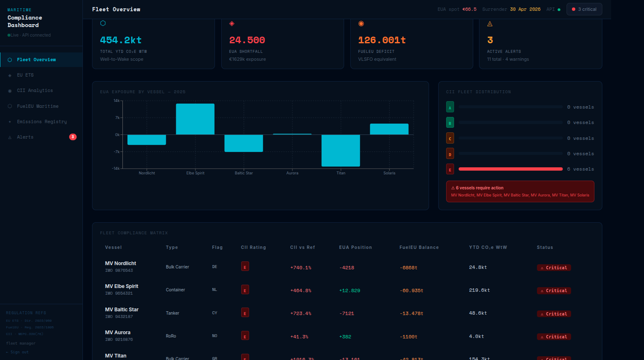644x360 pixels.
Task: Click the circle icon beside CII Analytics
Action: pyautogui.click(x=10, y=91)
